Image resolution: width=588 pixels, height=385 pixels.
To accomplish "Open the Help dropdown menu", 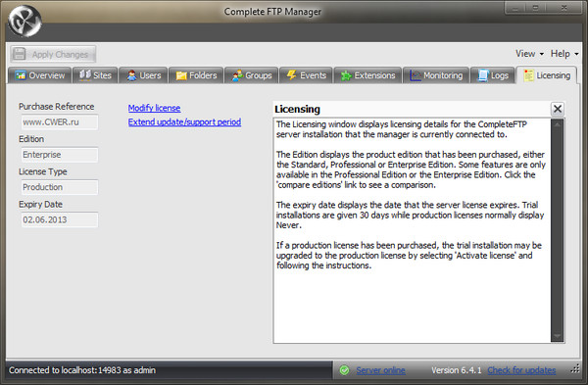I will [564, 54].
